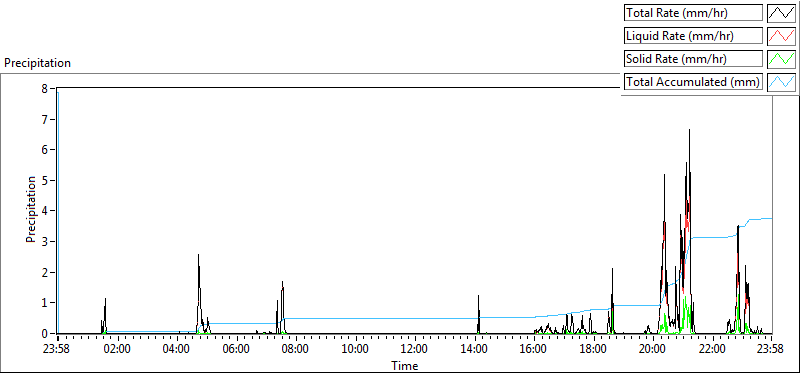Click the Time axis label
Image resolution: width=800 pixels, height=373 pixels.
click(405, 365)
